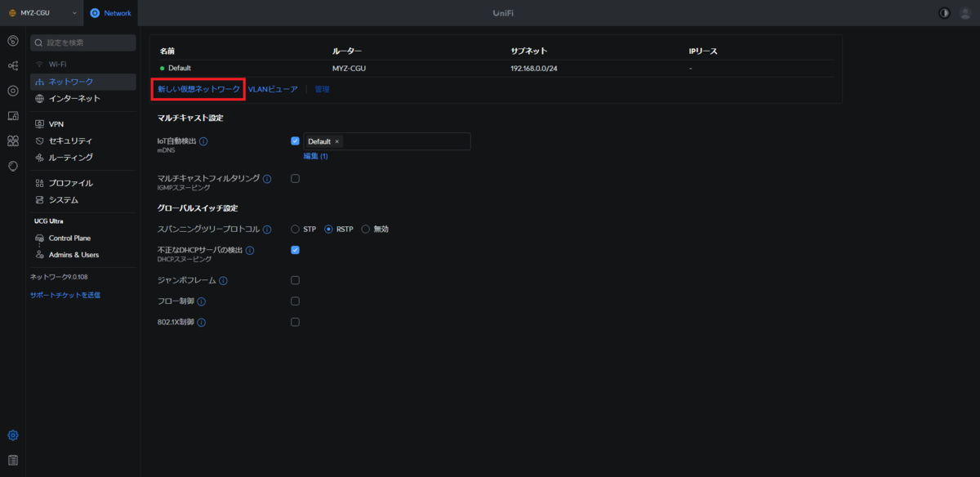
Task: Show info for 不正なDHCPサーバの検出
Action: coord(250,250)
